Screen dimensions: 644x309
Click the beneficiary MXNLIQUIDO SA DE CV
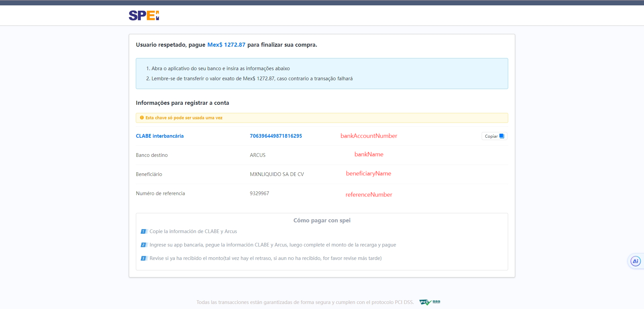(277, 174)
